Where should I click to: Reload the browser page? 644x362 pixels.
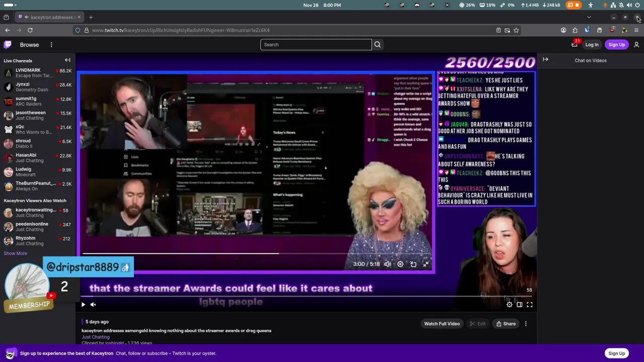tap(30, 30)
